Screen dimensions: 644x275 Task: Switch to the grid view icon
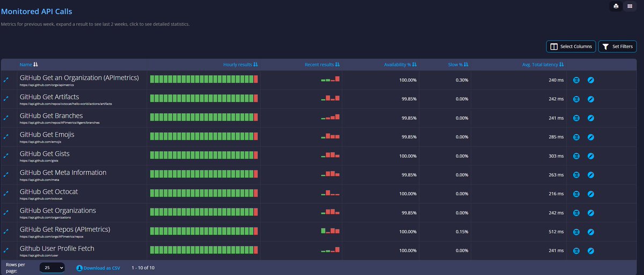pyautogui.click(x=630, y=6)
